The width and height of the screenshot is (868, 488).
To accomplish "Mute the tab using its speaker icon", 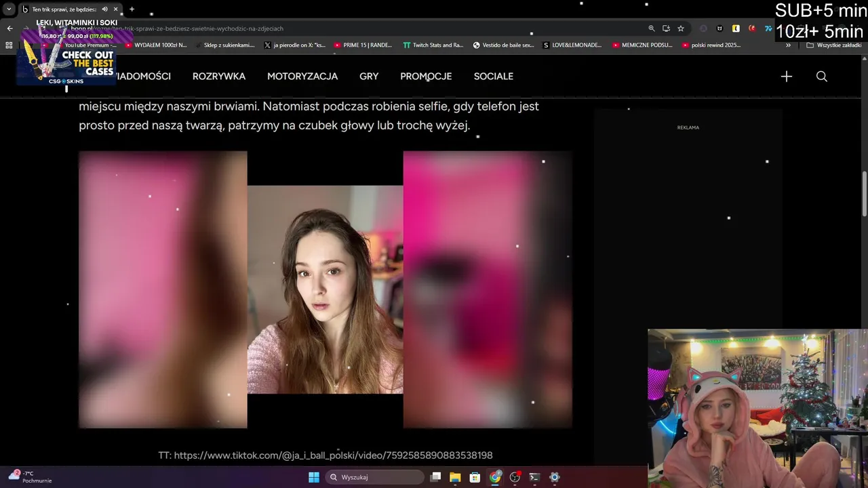I will point(105,9).
